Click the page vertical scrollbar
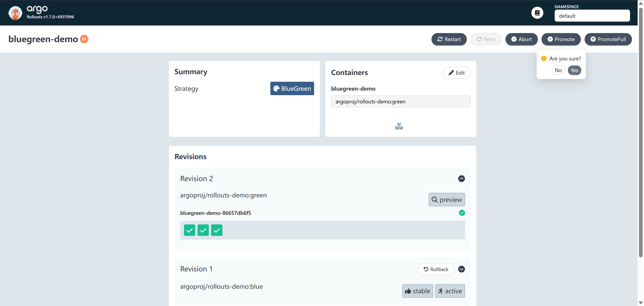This screenshot has width=644, height=306. [641, 133]
